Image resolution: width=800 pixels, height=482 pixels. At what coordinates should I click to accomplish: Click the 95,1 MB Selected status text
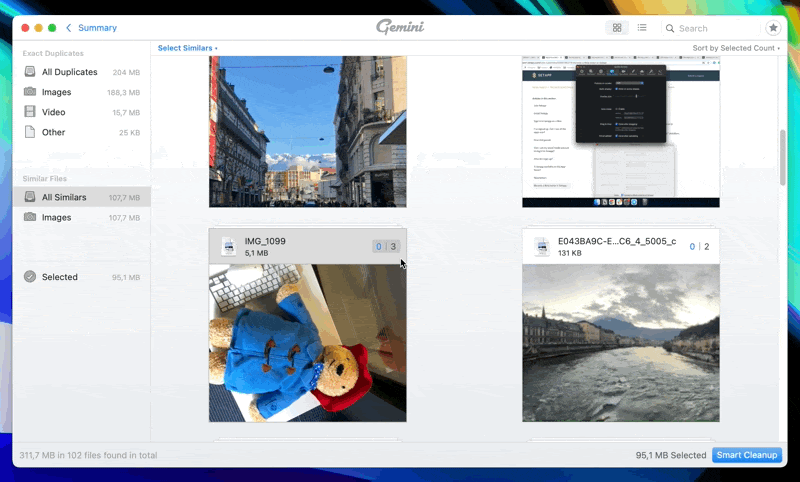point(670,455)
